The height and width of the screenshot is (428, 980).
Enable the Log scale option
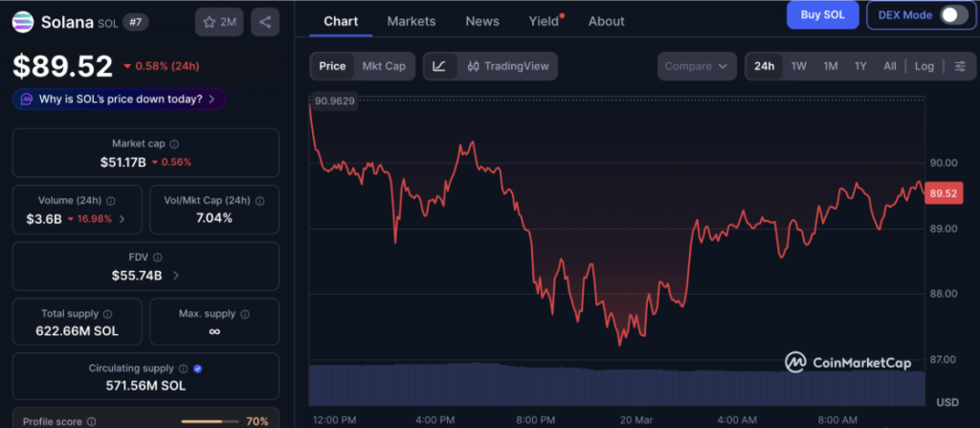pyautogui.click(x=924, y=66)
